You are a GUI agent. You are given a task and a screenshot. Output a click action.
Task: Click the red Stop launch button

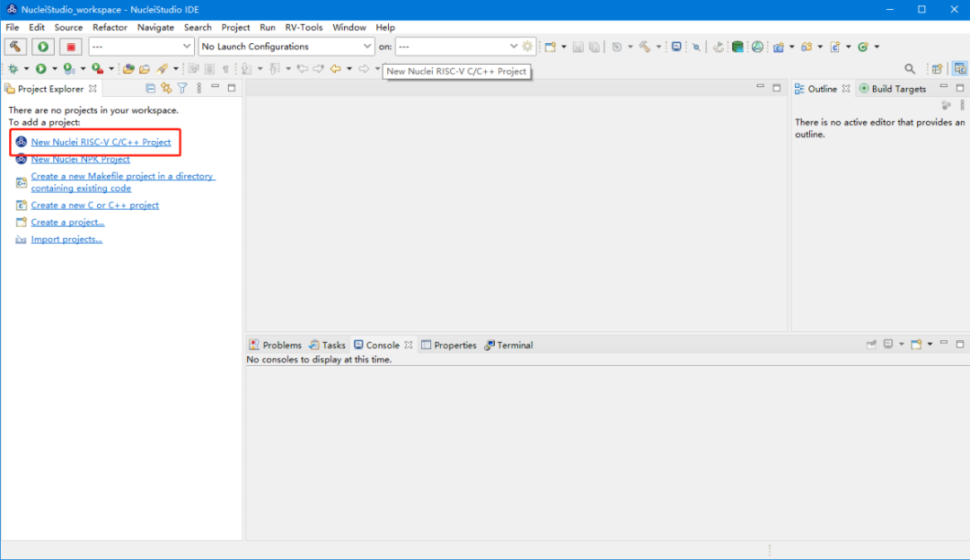[71, 47]
